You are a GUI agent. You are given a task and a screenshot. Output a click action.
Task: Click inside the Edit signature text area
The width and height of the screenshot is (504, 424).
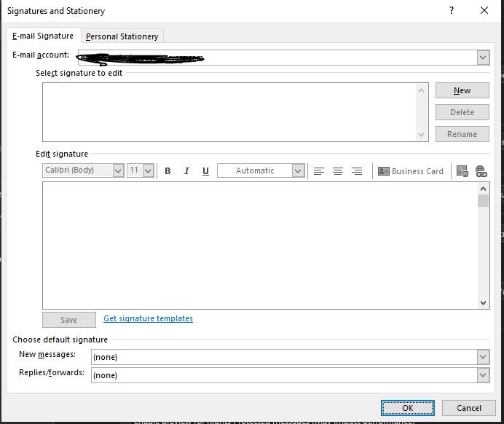click(260, 246)
